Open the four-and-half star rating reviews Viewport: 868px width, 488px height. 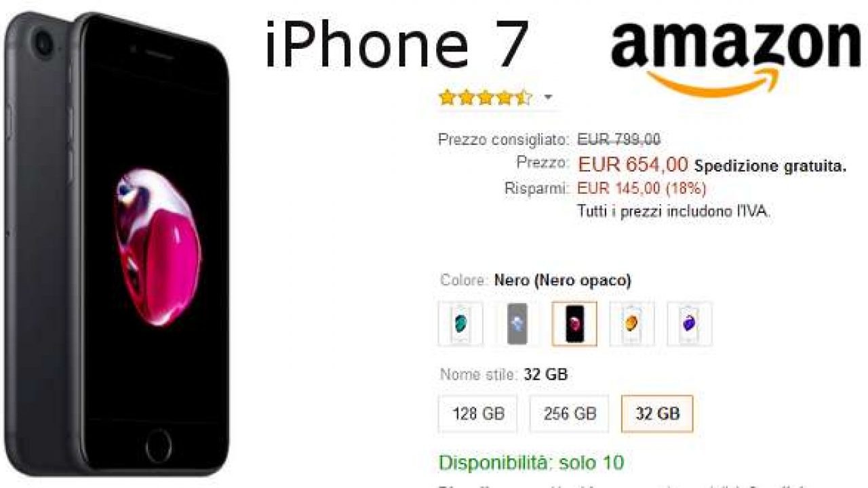coord(486,98)
